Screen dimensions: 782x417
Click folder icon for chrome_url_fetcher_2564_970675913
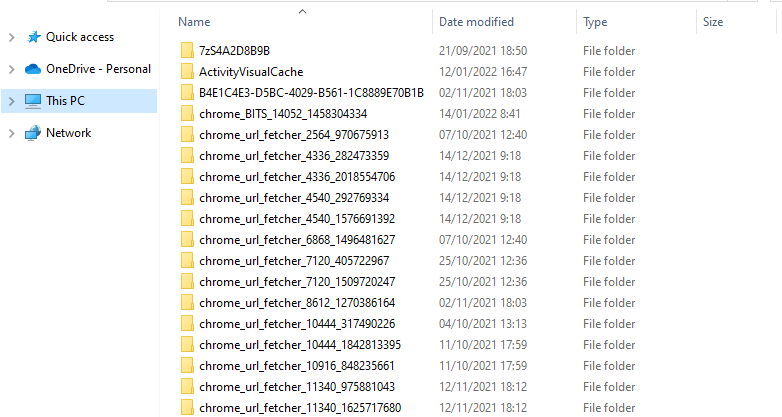coord(187,135)
